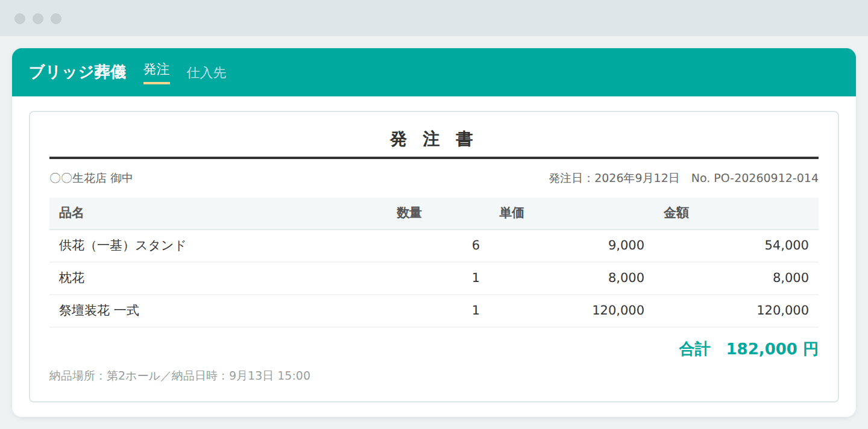Click unit price 9,000

626,245
